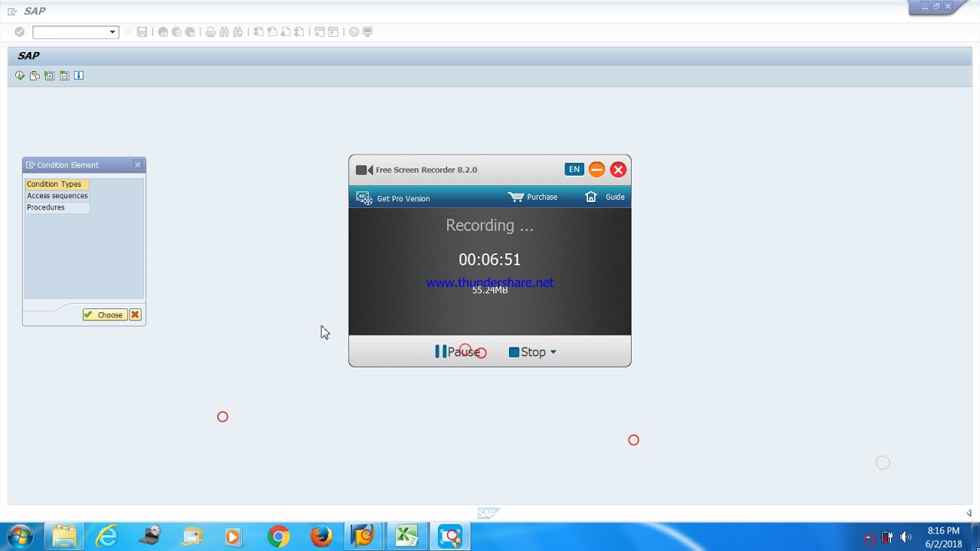Click the volume speaker icon in system tray
The height and width of the screenshot is (551, 980).
tap(906, 537)
